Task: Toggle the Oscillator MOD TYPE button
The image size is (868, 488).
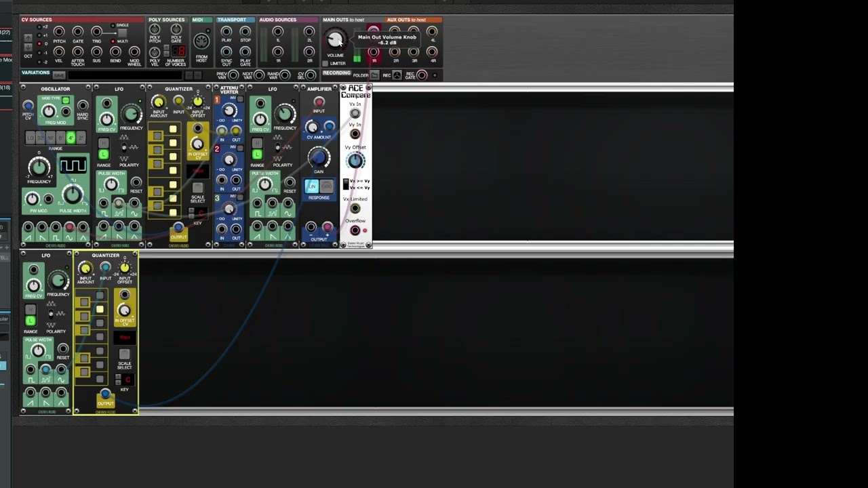Action: point(65,100)
